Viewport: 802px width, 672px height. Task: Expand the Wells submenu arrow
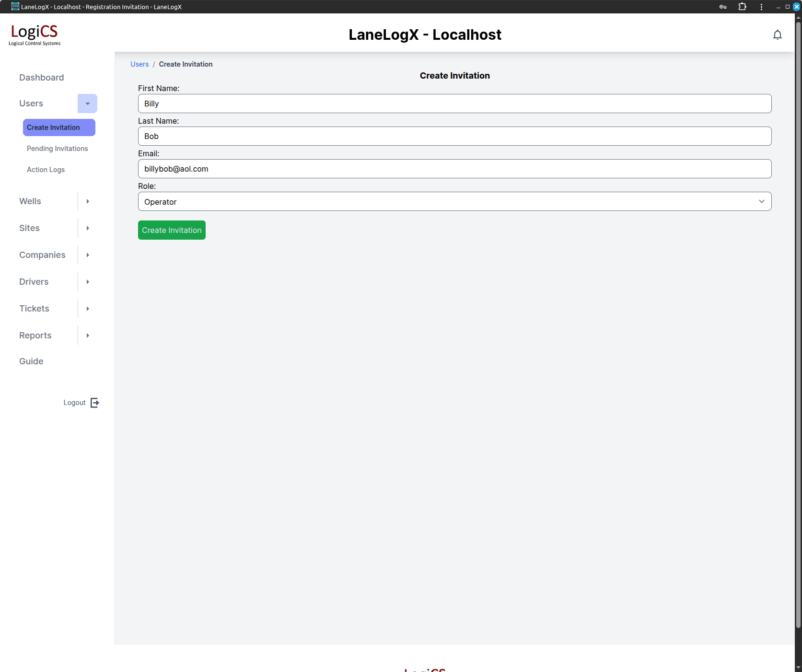click(x=87, y=201)
